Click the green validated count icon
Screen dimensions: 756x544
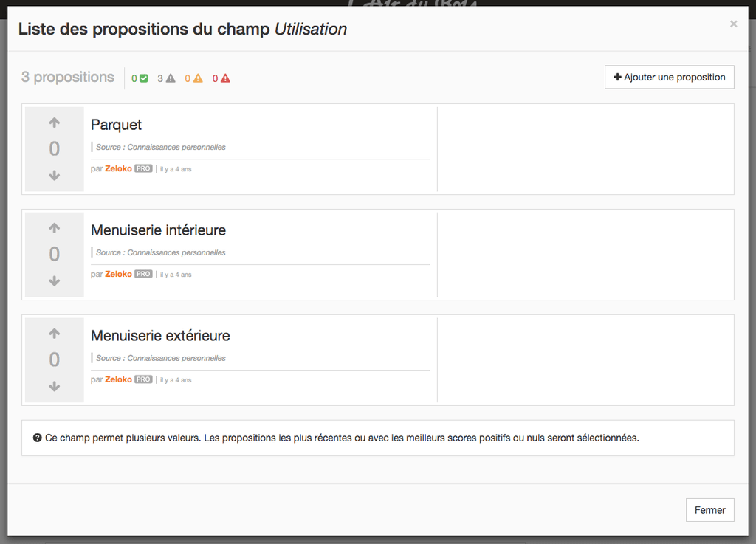click(144, 78)
